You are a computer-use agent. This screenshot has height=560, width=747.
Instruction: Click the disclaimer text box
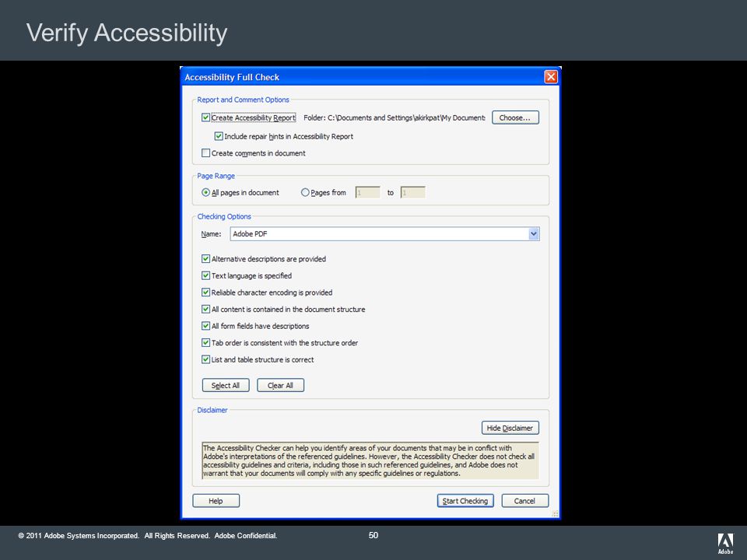click(x=370, y=460)
